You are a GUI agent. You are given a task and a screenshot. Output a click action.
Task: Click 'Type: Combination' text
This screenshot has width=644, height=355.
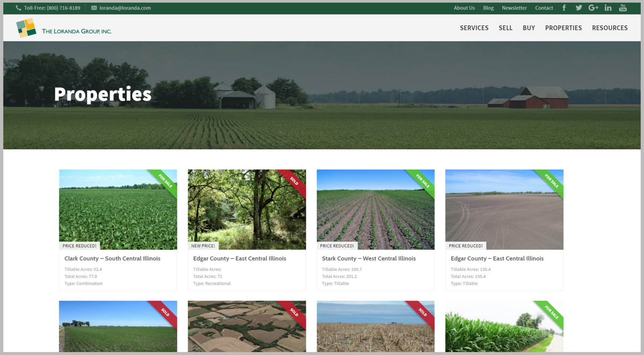84,283
